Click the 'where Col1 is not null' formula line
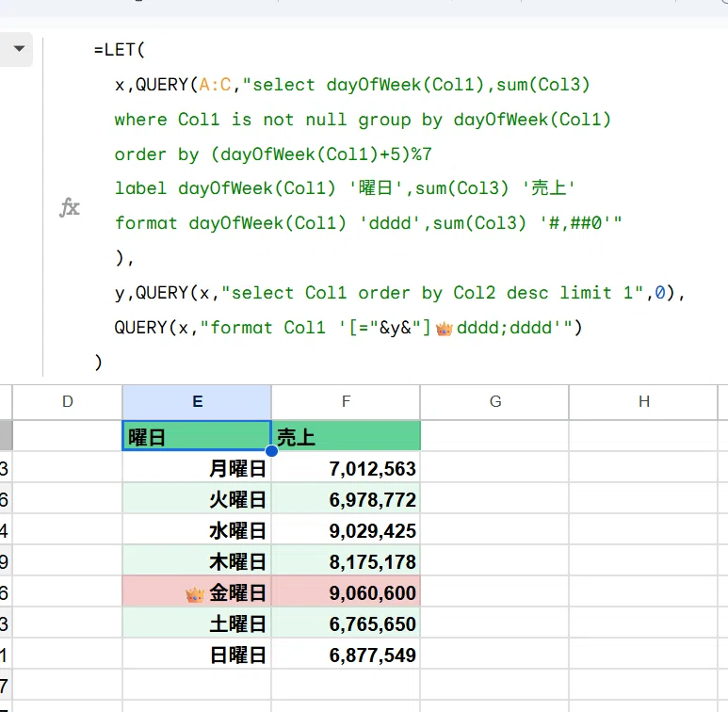The height and width of the screenshot is (712, 728). point(363,120)
